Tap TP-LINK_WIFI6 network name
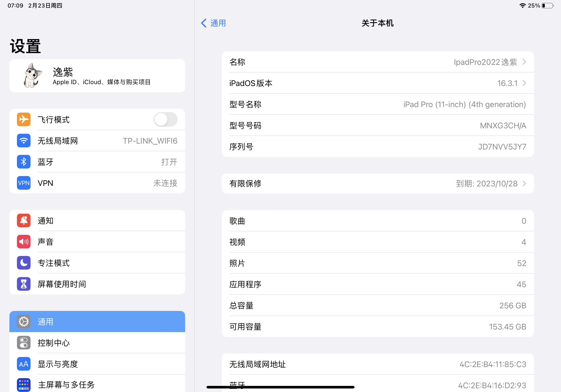The width and height of the screenshot is (561, 392). (x=150, y=141)
